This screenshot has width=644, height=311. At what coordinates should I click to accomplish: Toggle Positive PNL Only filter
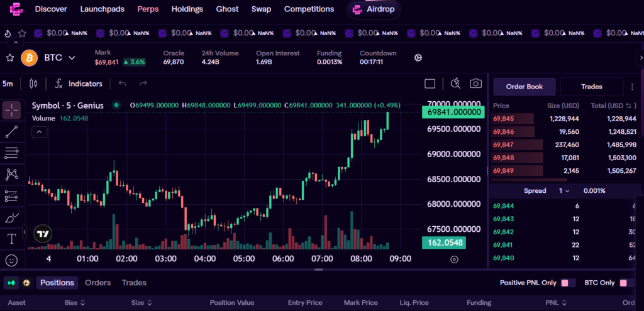click(567, 283)
